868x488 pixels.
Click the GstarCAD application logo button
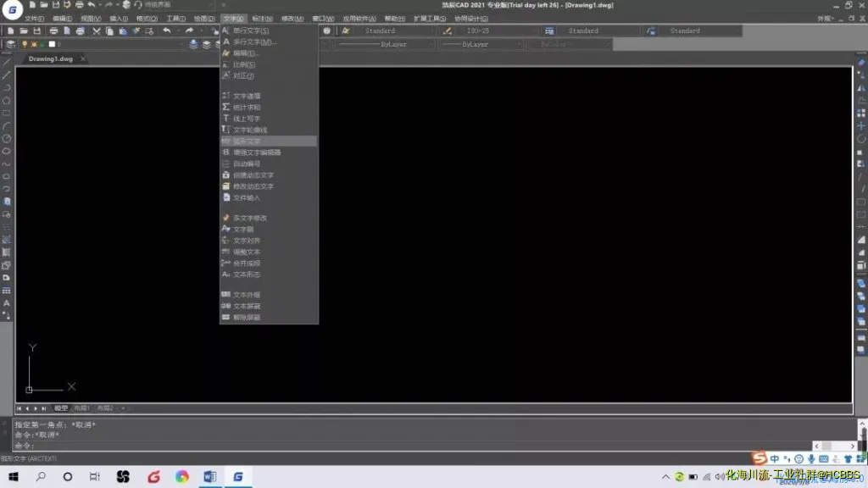pos(12,9)
